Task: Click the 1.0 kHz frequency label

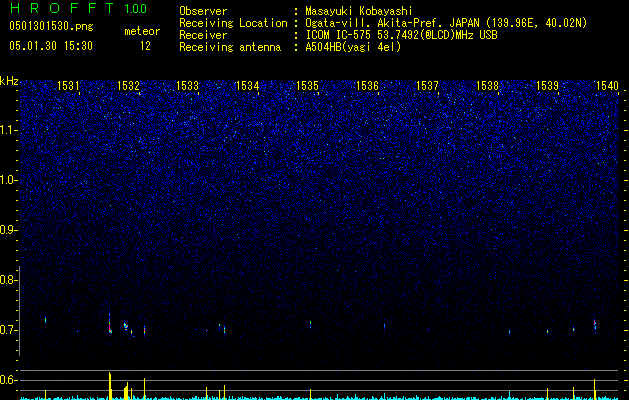Action: [x=7, y=181]
